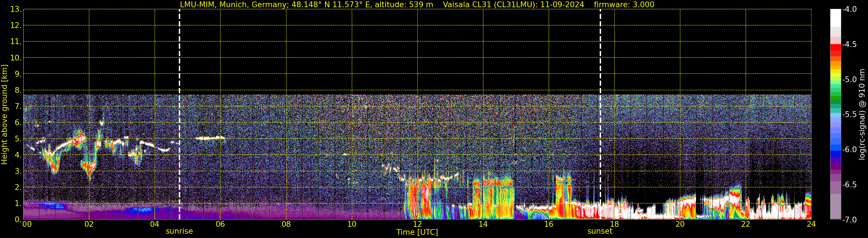Click the 'sunset' label below the axis
Screen dimensions: 868x238
(600, 231)
